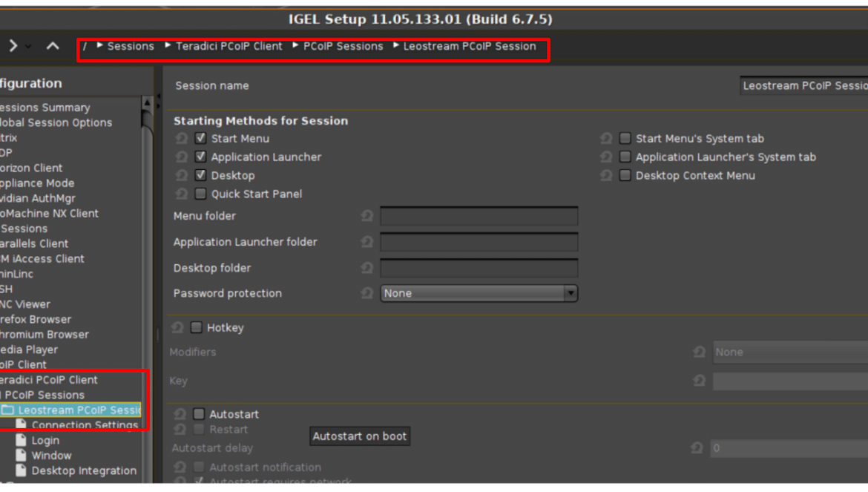868x492 pixels.
Task: Reset the Desktop Context Menu option
Action: click(606, 175)
